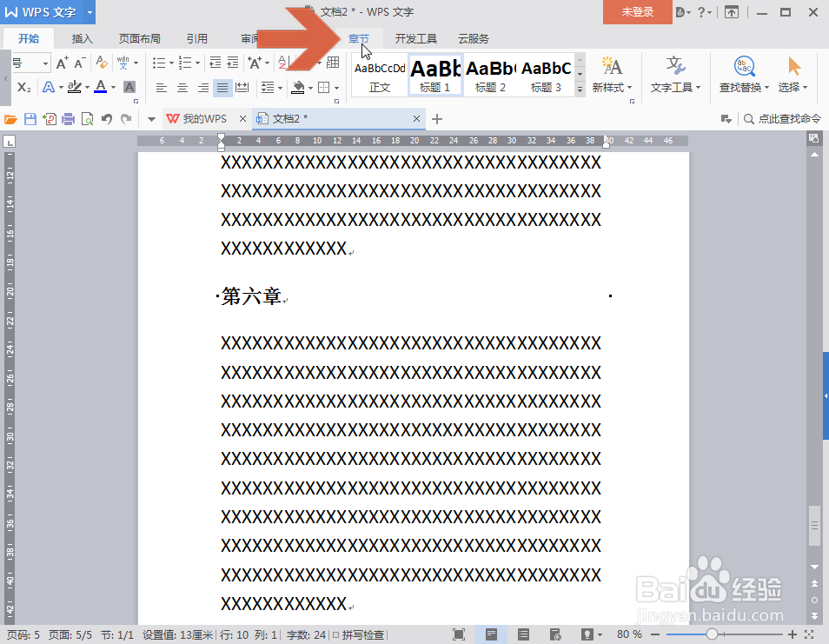Click the increase font size icon
This screenshot has width=829, height=644.
pos(62,63)
